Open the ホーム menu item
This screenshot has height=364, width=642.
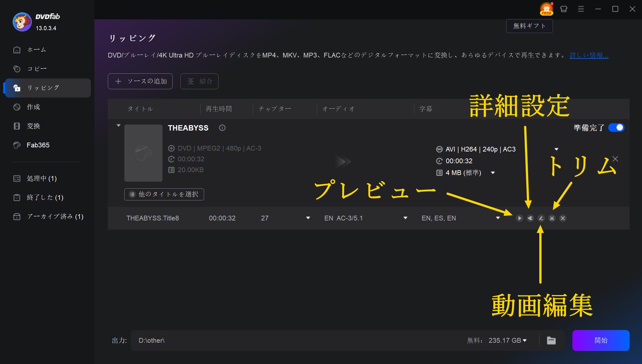48,50
